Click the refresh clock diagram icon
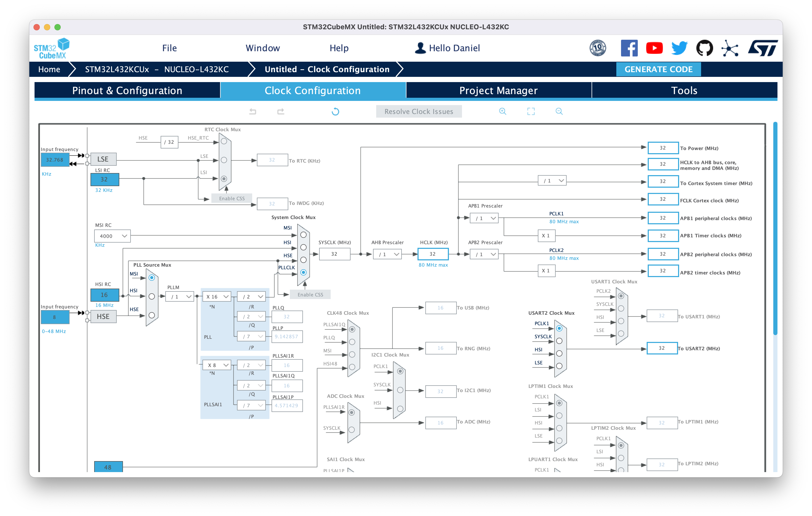The image size is (812, 516). coord(335,111)
